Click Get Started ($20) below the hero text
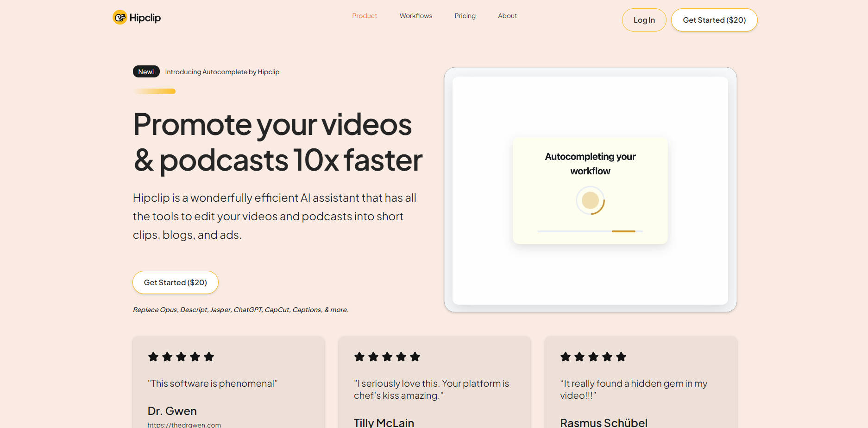Viewport: 868px width, 428px height. 175,282
